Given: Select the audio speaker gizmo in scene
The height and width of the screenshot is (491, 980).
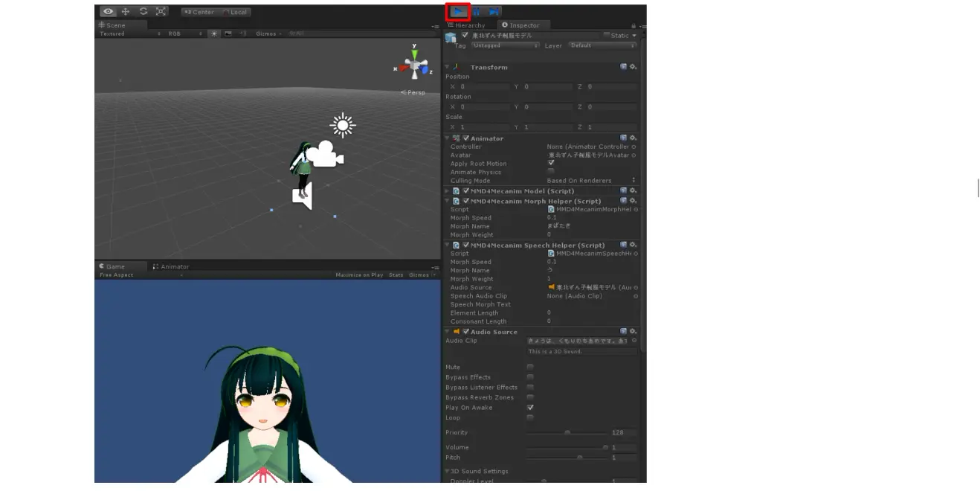Looking at the screenshot, I should pyautogui.click(x=302, y=196).
